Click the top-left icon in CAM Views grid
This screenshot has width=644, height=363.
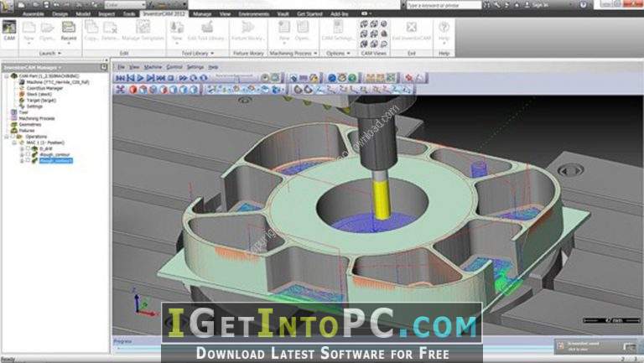(x=364, y=24)
